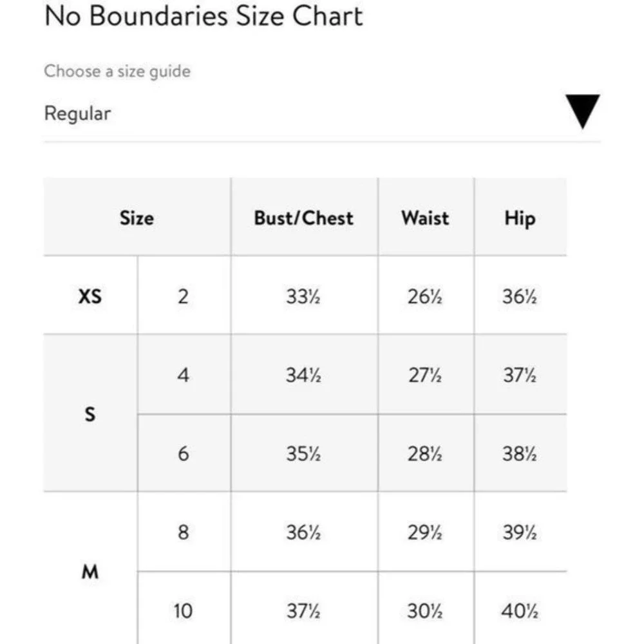The width and height of the screenshot is (644, 644).
Task: Click the Choose a size guide label
Action: (117, 71)
